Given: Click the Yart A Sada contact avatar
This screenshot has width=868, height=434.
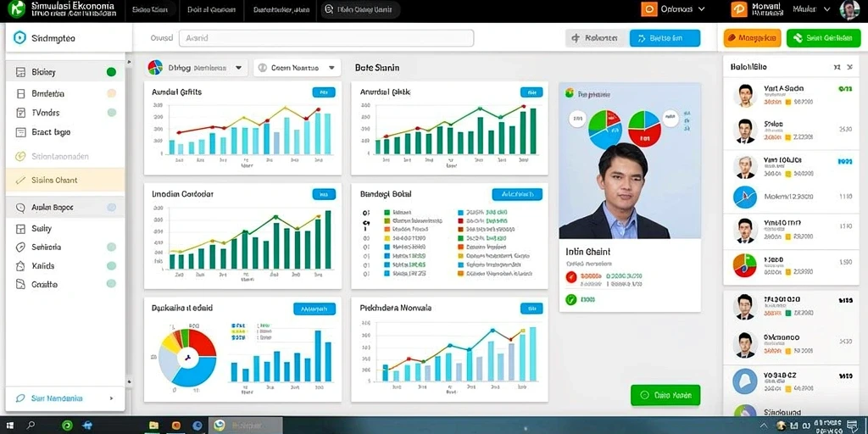Looking at the screenshot, I should tap(744, 95).
